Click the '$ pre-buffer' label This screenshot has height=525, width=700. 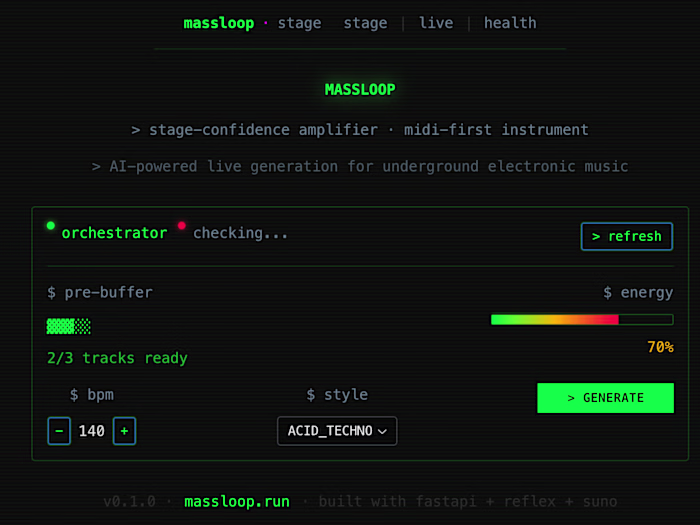(x=100, y=292)
